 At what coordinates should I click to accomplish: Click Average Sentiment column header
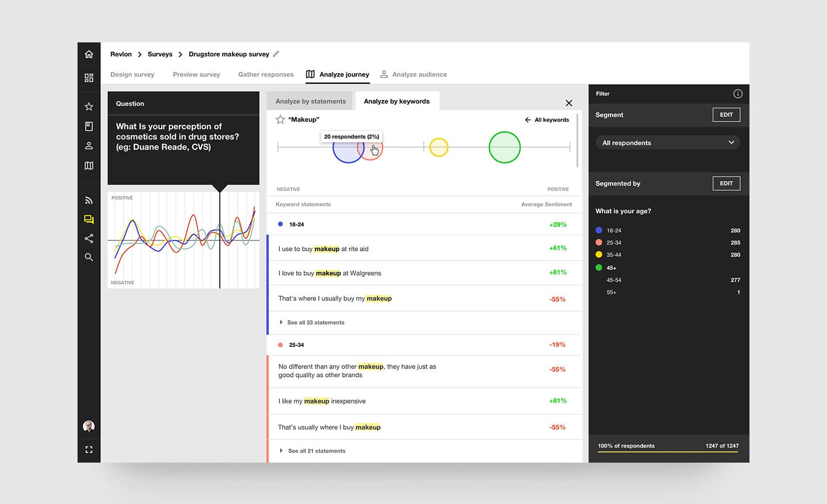click(x=546, y=205)
